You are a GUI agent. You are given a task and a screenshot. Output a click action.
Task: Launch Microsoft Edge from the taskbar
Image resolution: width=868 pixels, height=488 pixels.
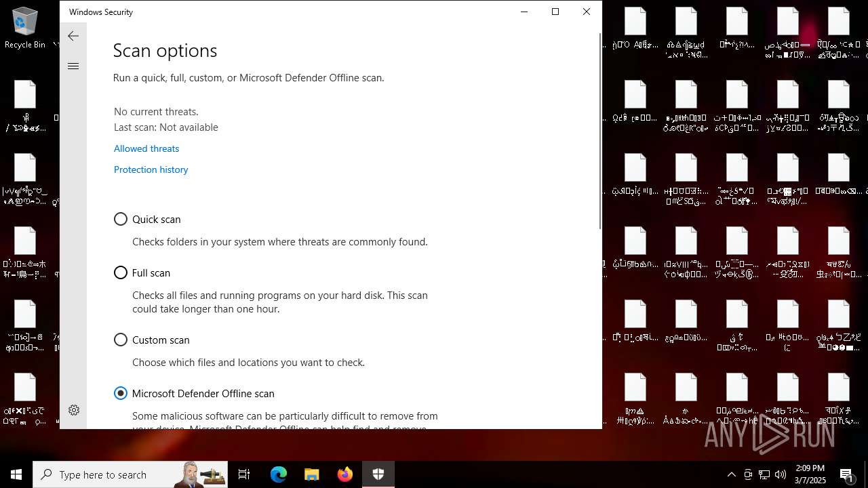click(x=279, y=474)
